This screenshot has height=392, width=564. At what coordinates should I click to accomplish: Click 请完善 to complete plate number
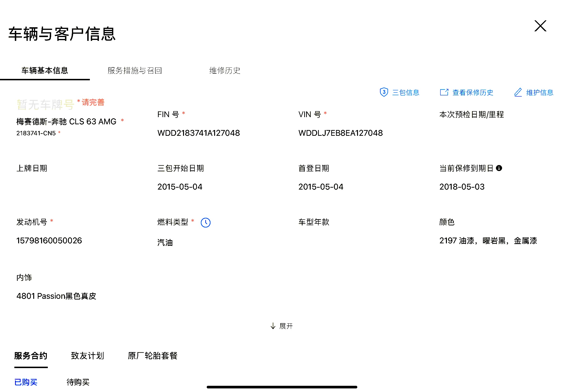(x=93, y=102)
